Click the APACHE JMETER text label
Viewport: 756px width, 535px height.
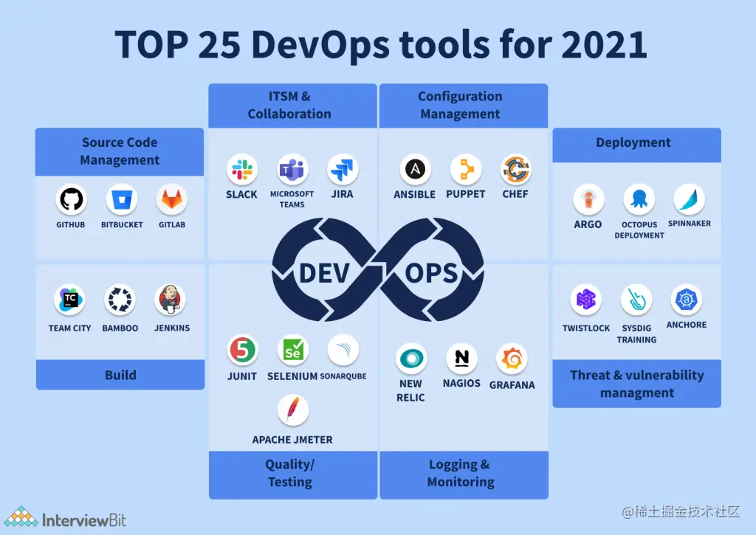[292, 440]
